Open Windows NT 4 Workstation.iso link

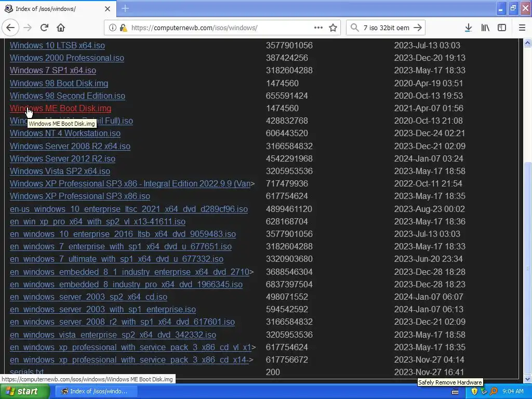pos(65,134)
